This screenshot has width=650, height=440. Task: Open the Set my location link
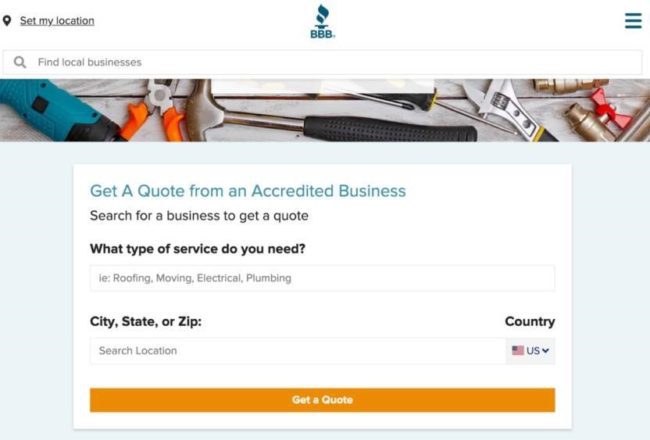[x=57, y=21]
